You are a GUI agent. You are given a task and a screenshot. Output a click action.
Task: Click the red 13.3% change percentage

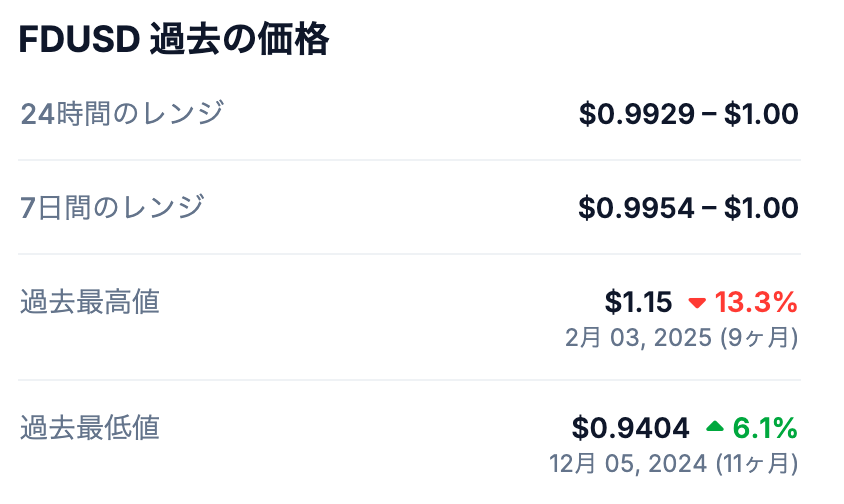[756, 302]
